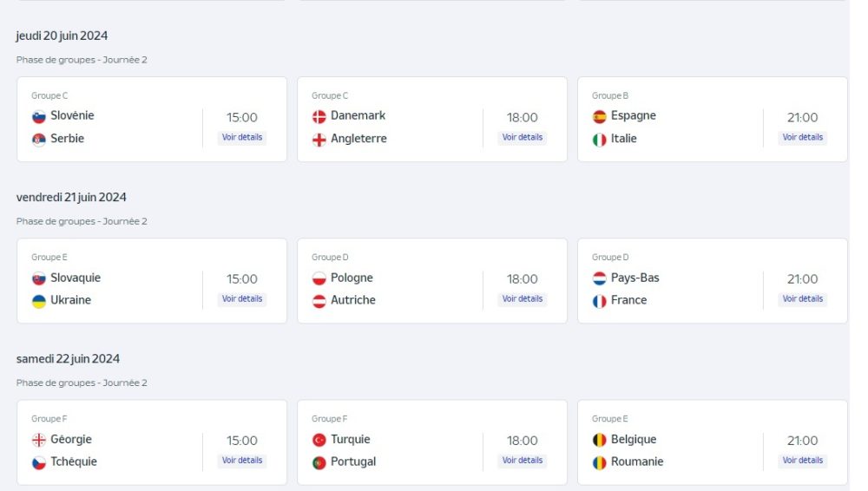Image resolution: width=868 pixels, height=491 pixels.
Task: Click the Slovénie flag icon
Action: click(39, 117)
